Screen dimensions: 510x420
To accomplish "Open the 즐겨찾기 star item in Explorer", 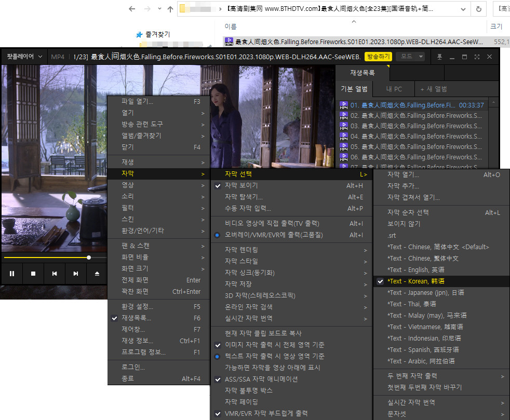I will pyautogui.click(x=153, y=34).
